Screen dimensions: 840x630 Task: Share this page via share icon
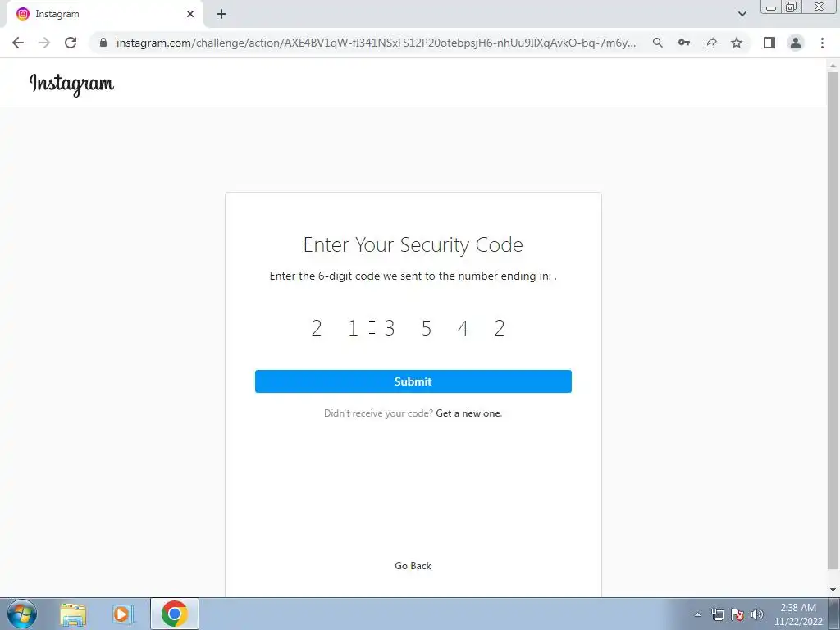[x=710, y=43]
